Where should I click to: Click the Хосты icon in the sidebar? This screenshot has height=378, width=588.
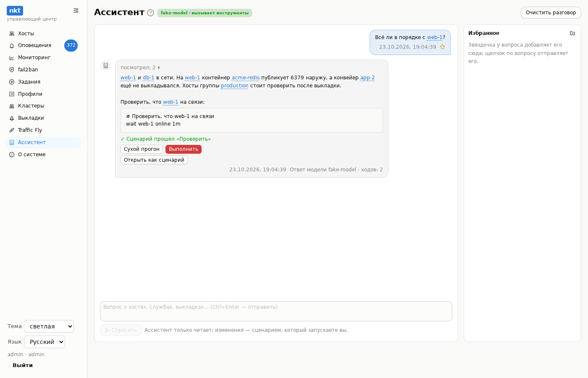click(12, 34)
